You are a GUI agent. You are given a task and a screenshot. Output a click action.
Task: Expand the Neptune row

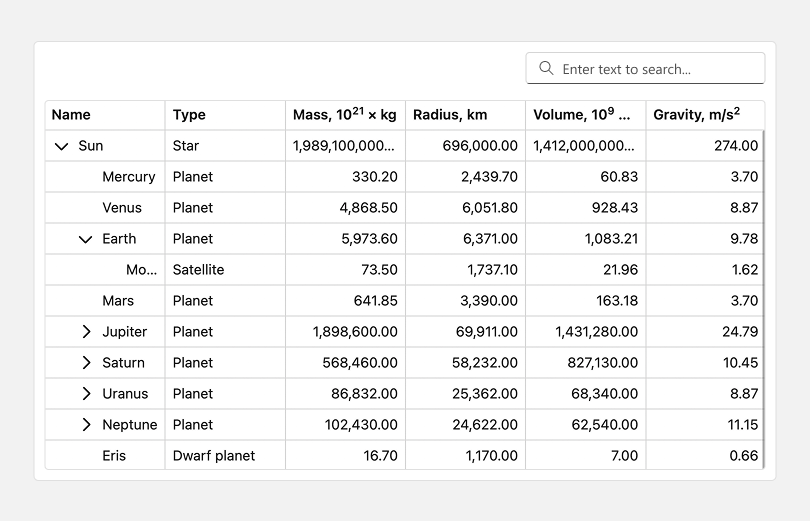[86, 425]
